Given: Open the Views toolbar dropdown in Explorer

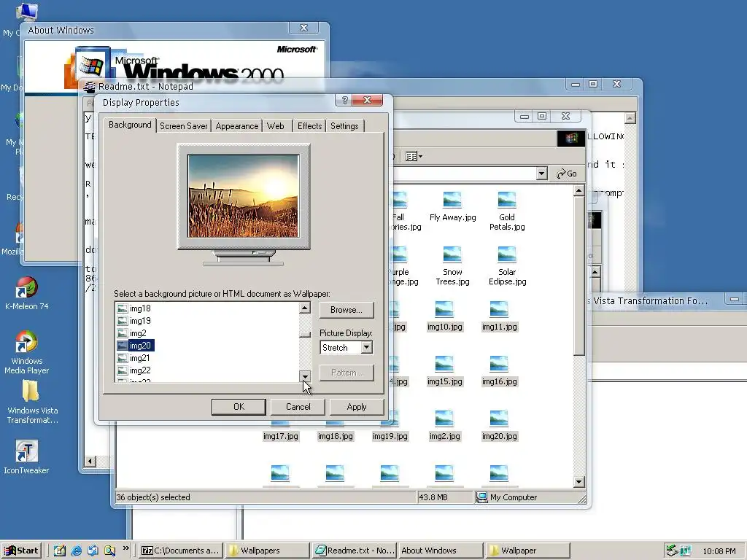Looking at the screenshot, I should (x=414, y=156).
